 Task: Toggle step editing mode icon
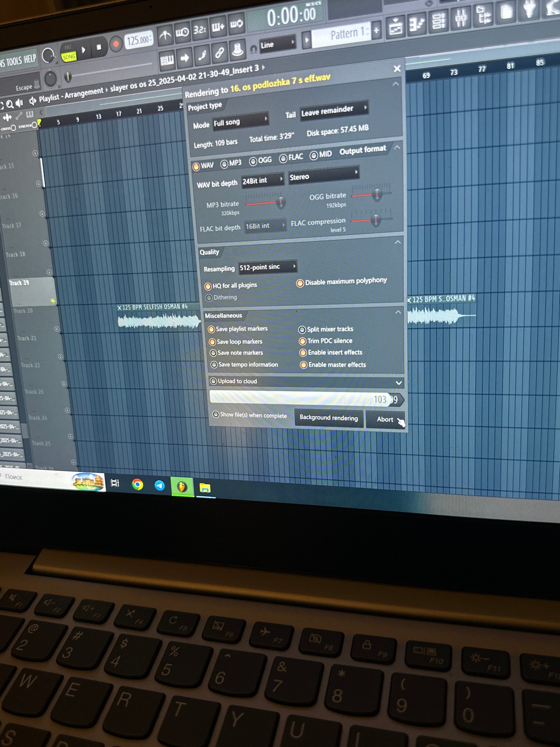pos(202,55)
